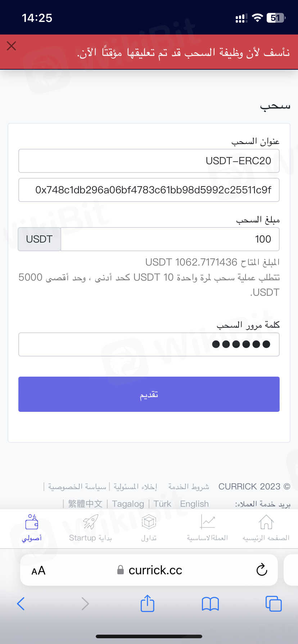Open the base currency chart tab
The image size is (298, 644).
tap(207, 523)
